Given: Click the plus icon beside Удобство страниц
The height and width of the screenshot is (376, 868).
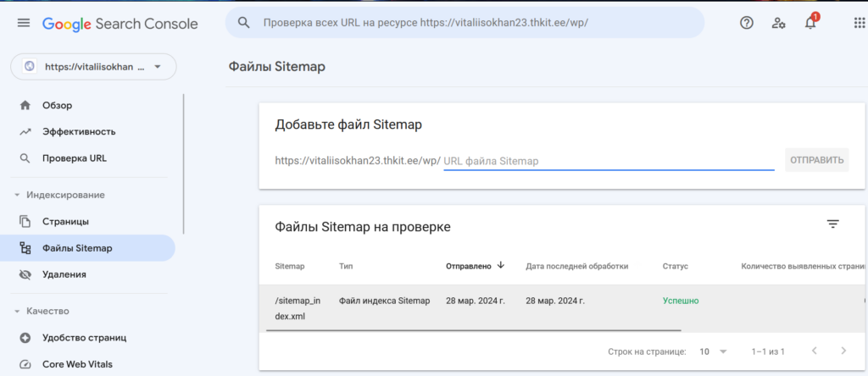Looking at the screenshot, I should [x=25, y=338].
